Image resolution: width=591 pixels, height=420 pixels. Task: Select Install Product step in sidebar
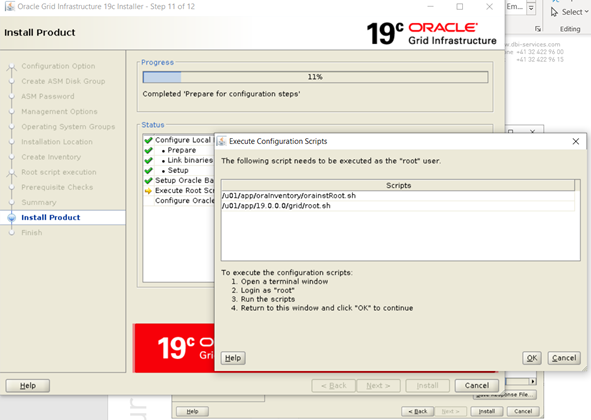(x=51, y=218)
